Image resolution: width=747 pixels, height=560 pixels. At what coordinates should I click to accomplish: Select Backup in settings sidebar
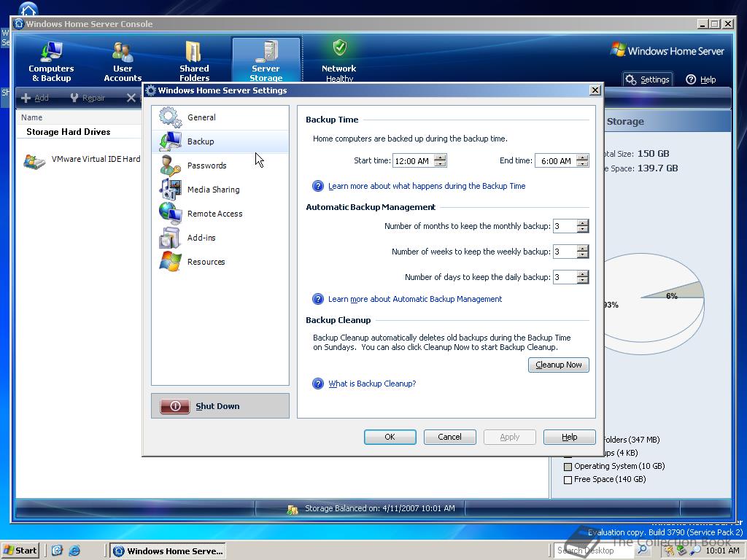[x=220, y=141]
